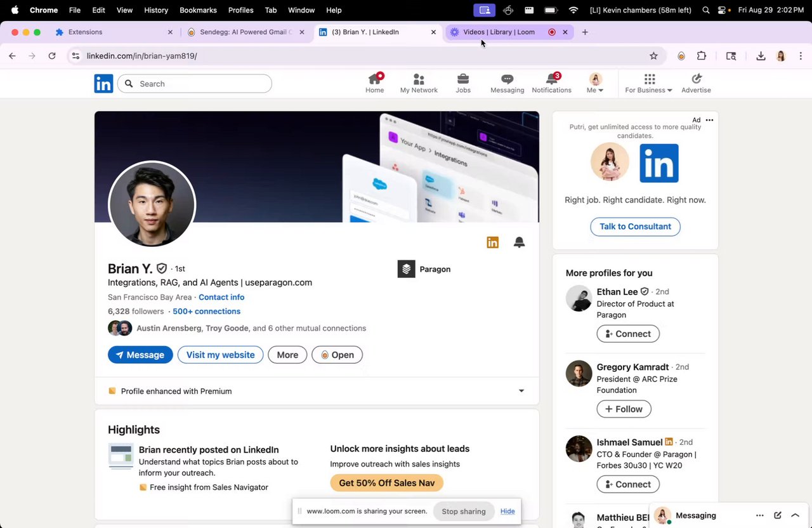Click Wi-Fi icon in menu bar
The image size is (812, 528).
point(573,10)
